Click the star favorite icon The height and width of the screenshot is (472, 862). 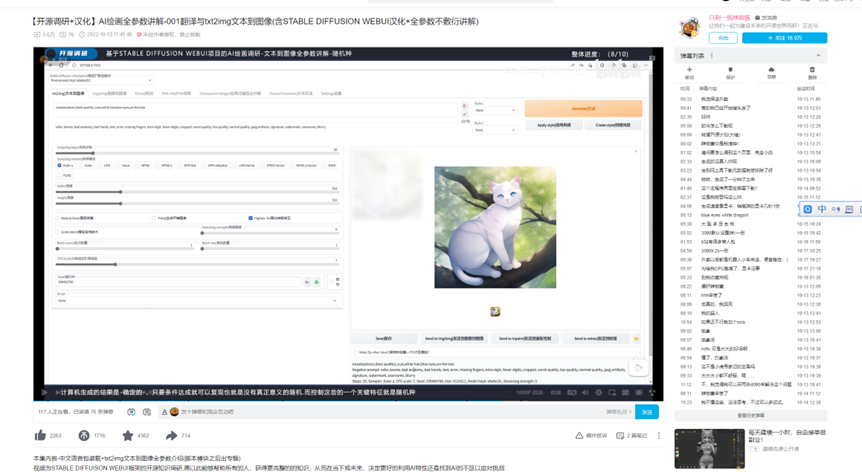(x=128, y=436)
